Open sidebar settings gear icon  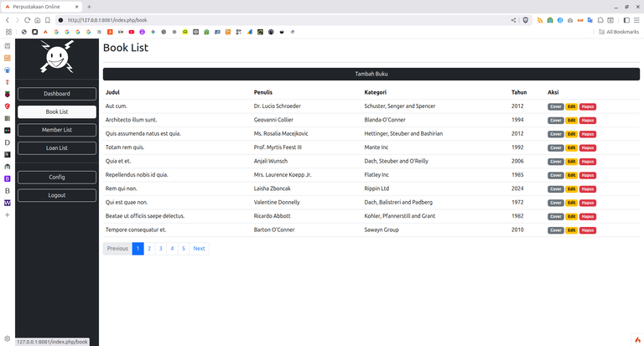[8, 338]
